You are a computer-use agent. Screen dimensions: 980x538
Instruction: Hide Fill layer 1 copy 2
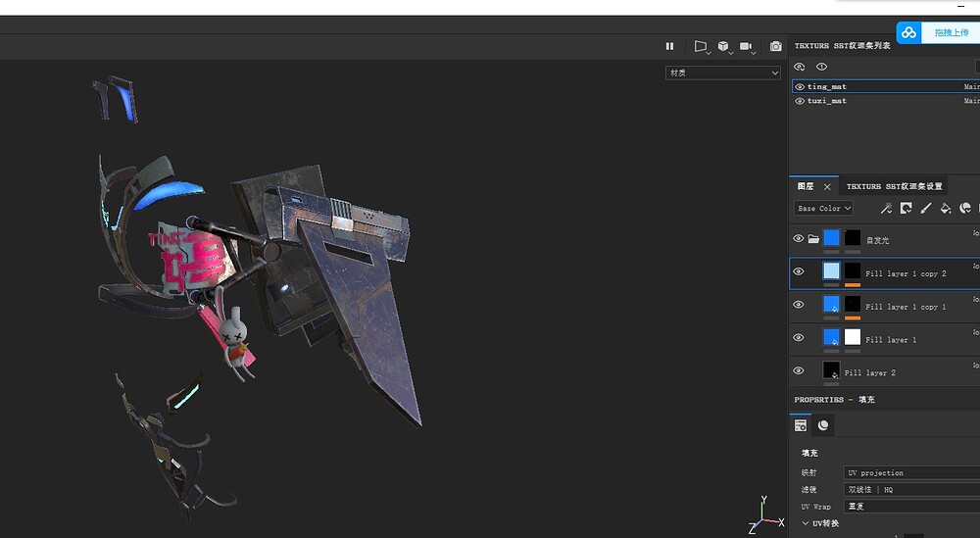click(x=798, y=271)
